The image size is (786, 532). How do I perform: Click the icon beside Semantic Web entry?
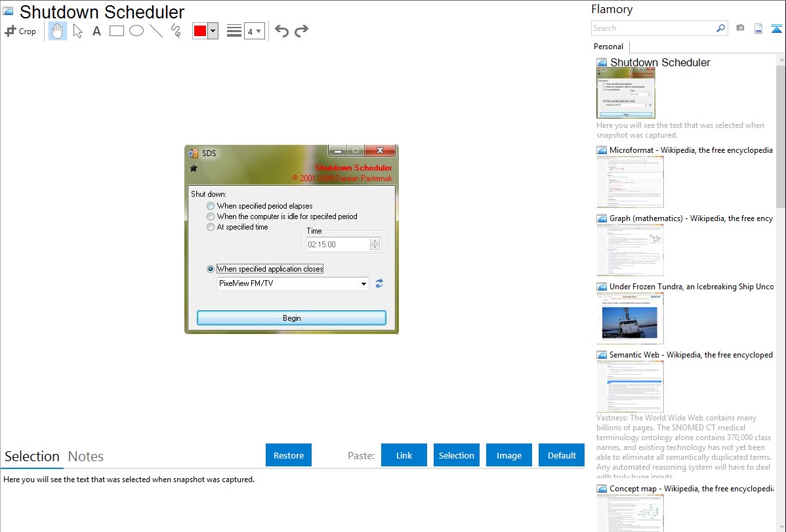(602, 355)
